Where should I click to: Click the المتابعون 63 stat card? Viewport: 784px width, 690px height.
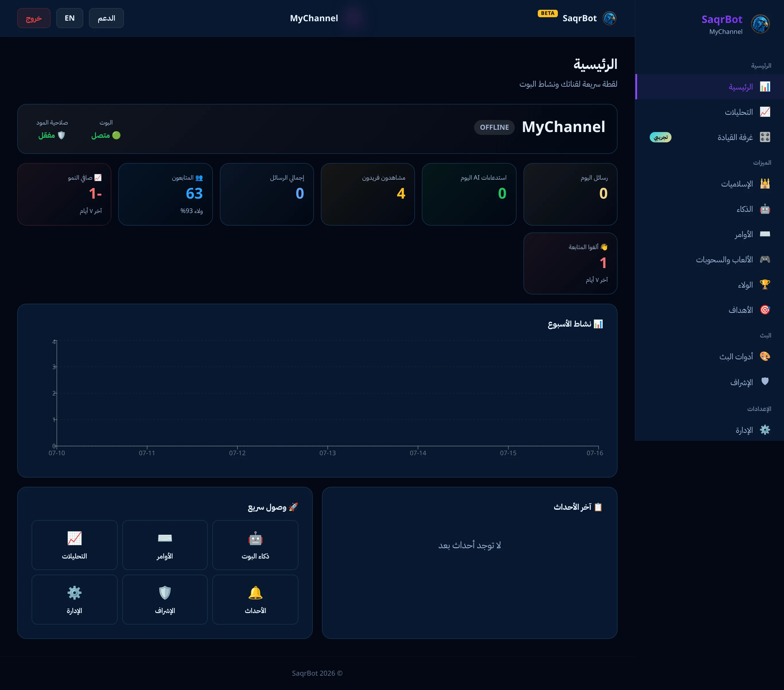point(165,195)
